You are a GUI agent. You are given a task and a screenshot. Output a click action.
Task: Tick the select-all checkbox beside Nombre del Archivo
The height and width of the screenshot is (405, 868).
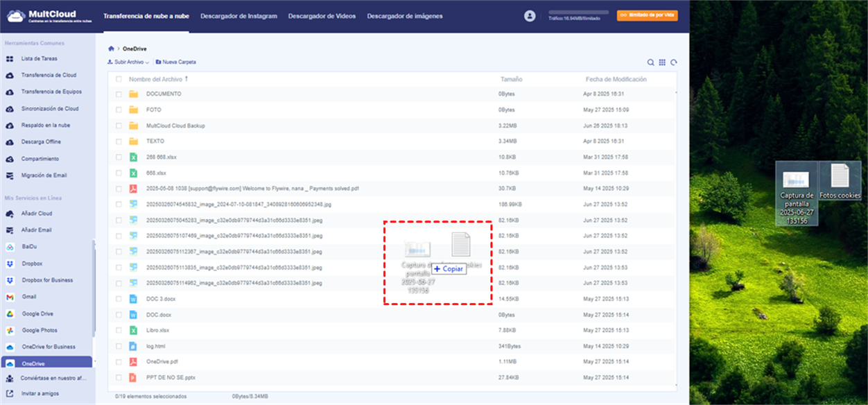119,79
